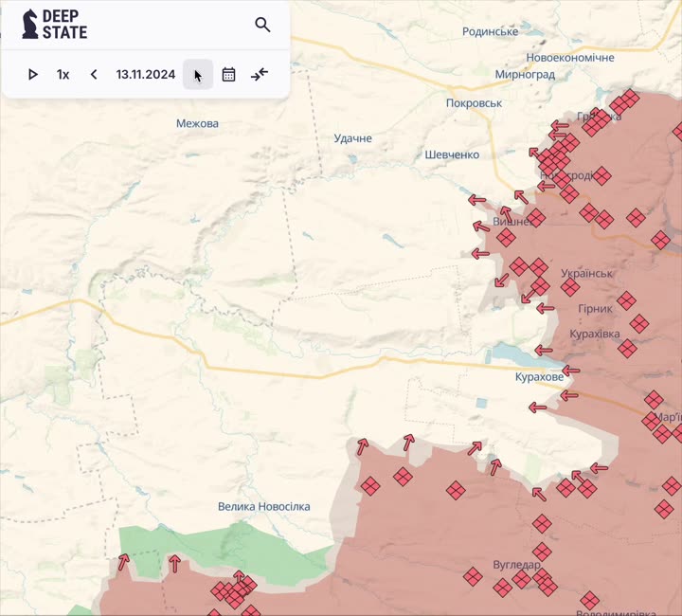
Task: Click the Покровськ city label
Action: [x=474, y=103]
